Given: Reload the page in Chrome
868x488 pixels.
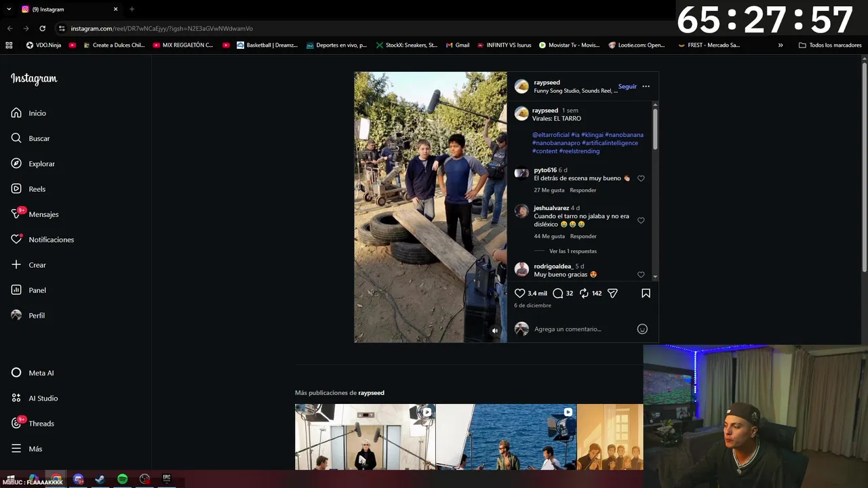Looking at the screenshot, I should pyautogui.click(x=42, y=28).
